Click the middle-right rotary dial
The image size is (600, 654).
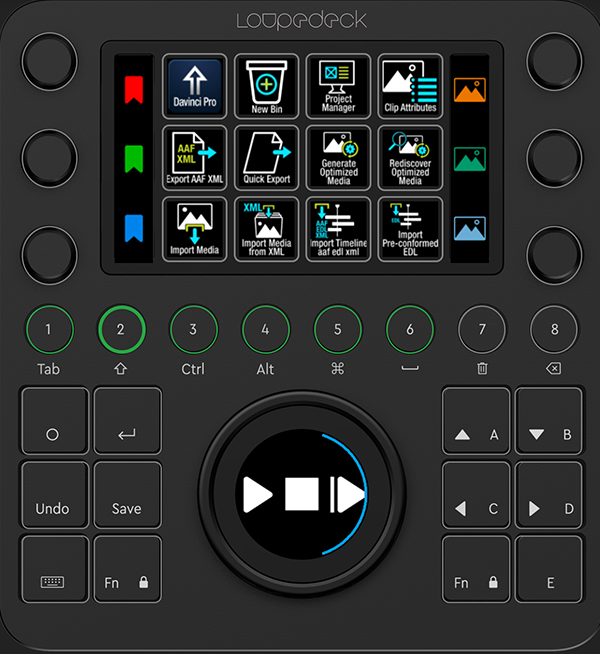pyautogui.click(x=555, y=158)
